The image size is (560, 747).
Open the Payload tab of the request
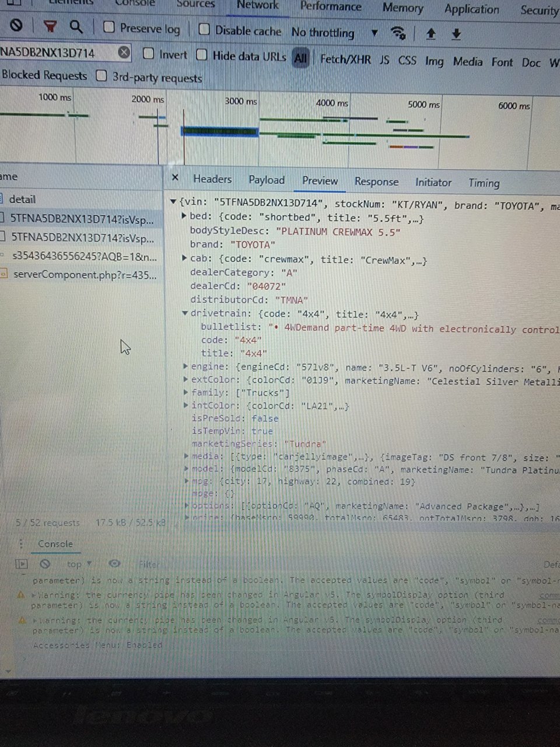click(x=267, y=180)
